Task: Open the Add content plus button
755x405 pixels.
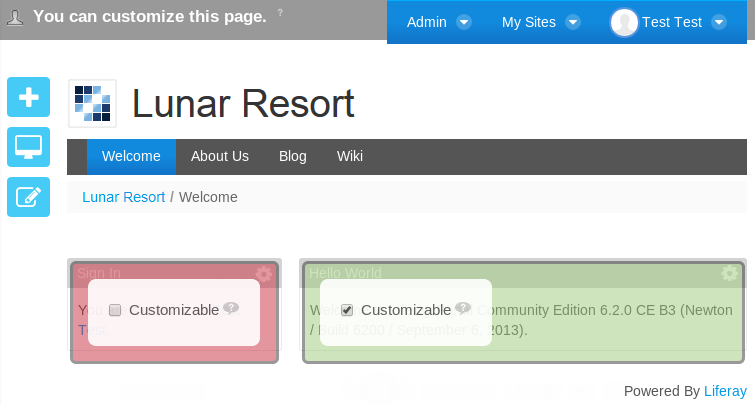Action: (x=28, y=97)
